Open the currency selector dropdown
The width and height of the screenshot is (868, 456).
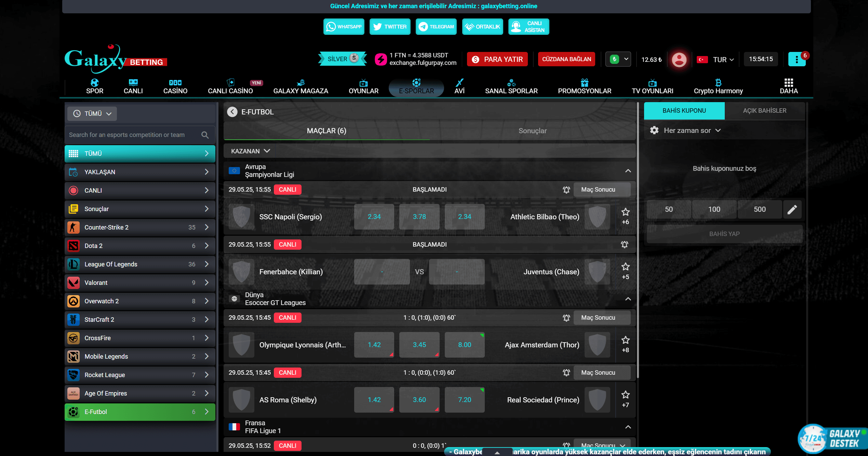618,59
